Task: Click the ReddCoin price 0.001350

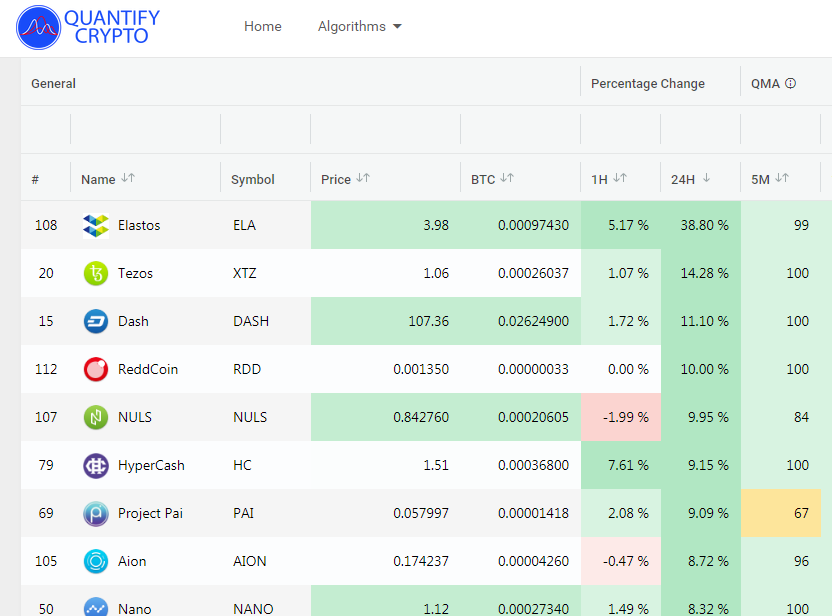Action: coord(421,369)
